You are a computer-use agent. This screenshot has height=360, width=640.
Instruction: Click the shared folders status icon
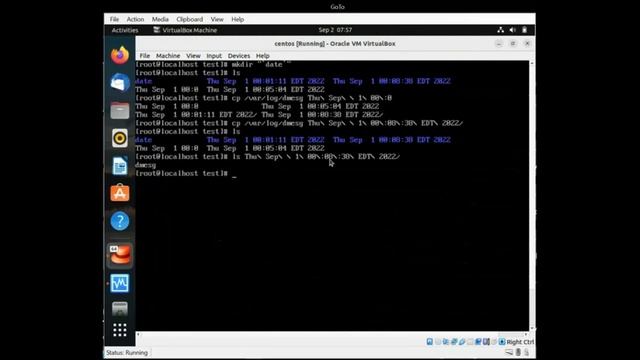470,342
